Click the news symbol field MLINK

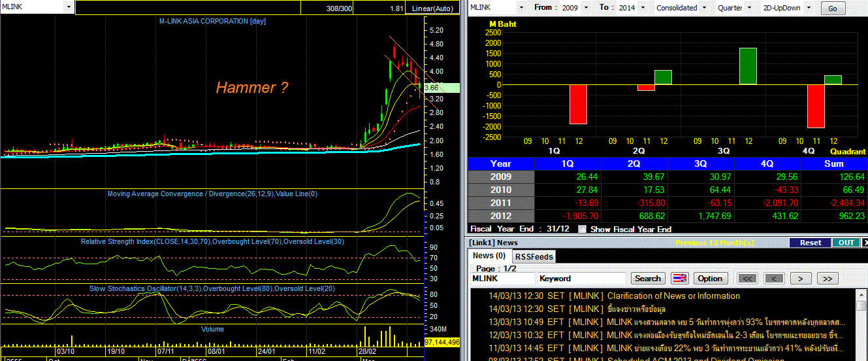(x=502, y=279)
